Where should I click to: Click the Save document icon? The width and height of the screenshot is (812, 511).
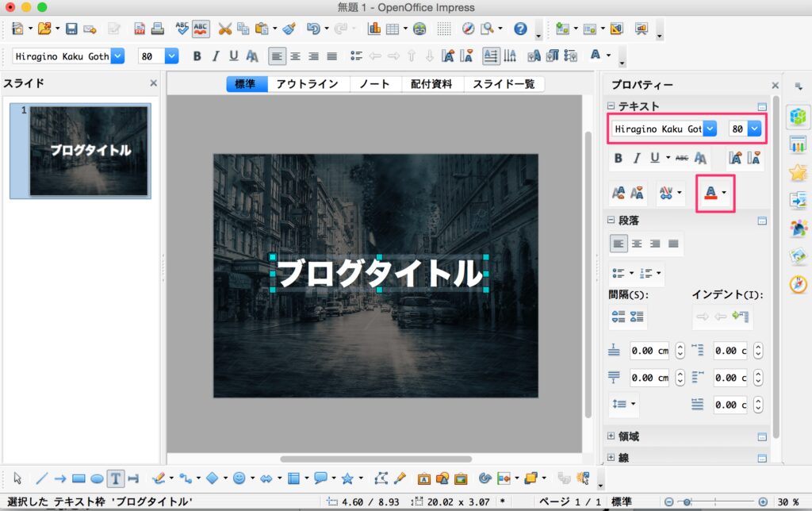click(71, 29)
